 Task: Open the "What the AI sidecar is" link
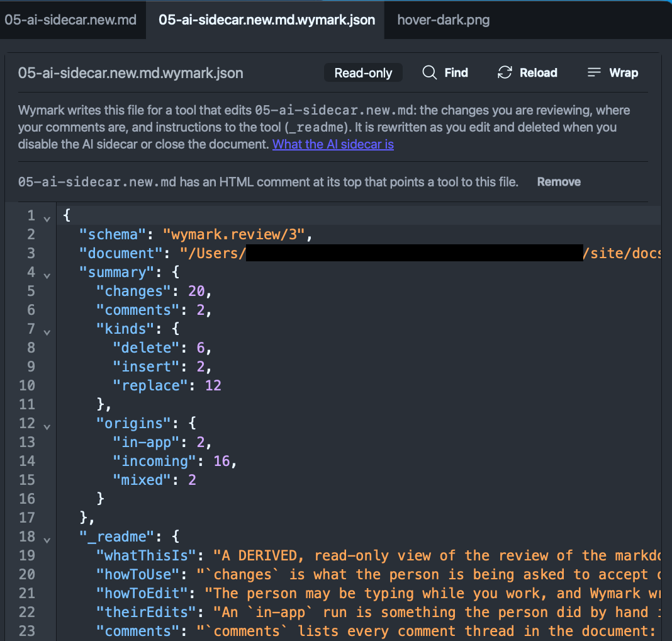[333, 144]
